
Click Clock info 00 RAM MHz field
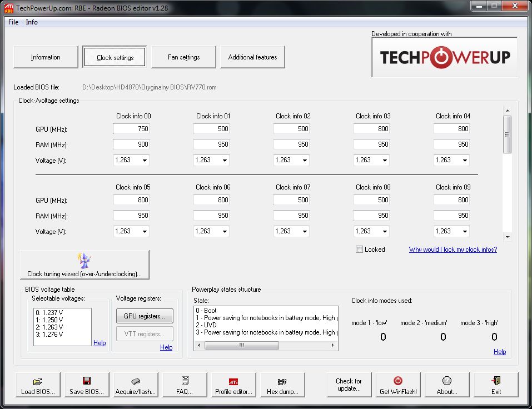[131, 144]
